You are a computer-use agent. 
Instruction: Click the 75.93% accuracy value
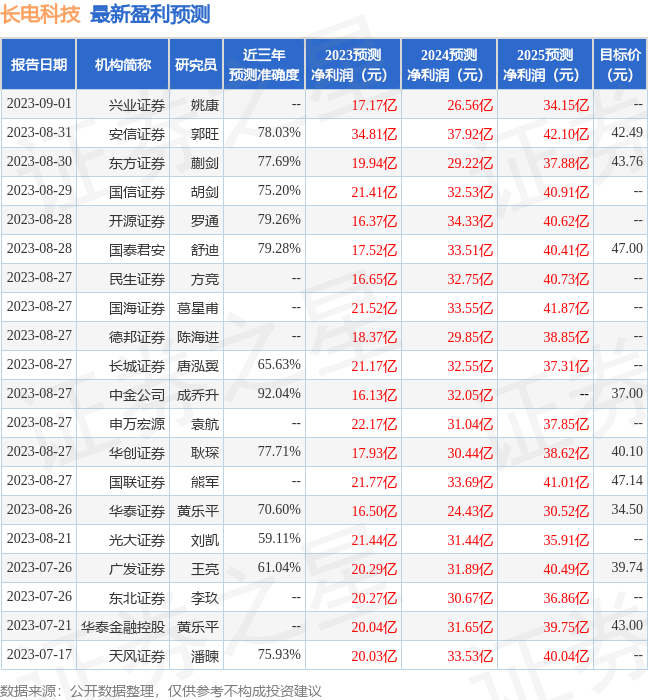279,655
